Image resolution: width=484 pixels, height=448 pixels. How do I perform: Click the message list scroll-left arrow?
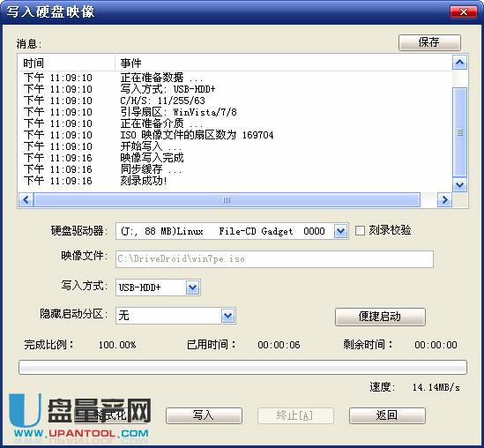point(26,200)
